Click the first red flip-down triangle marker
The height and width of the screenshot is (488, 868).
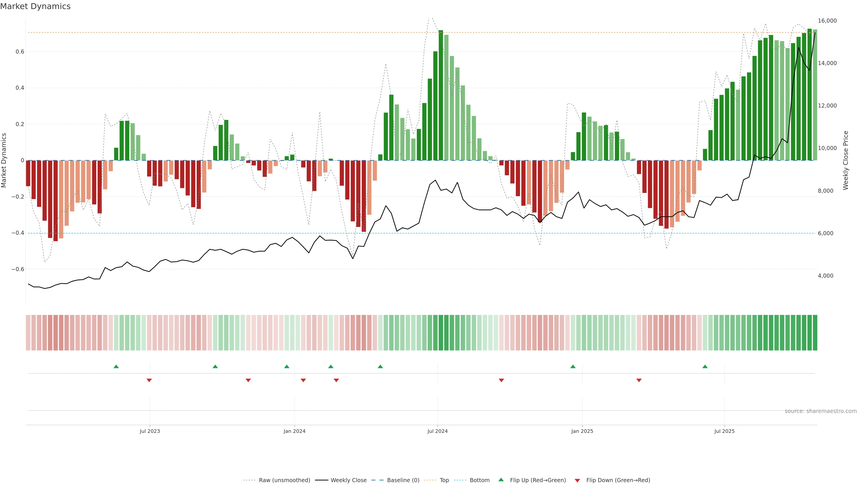149,380
